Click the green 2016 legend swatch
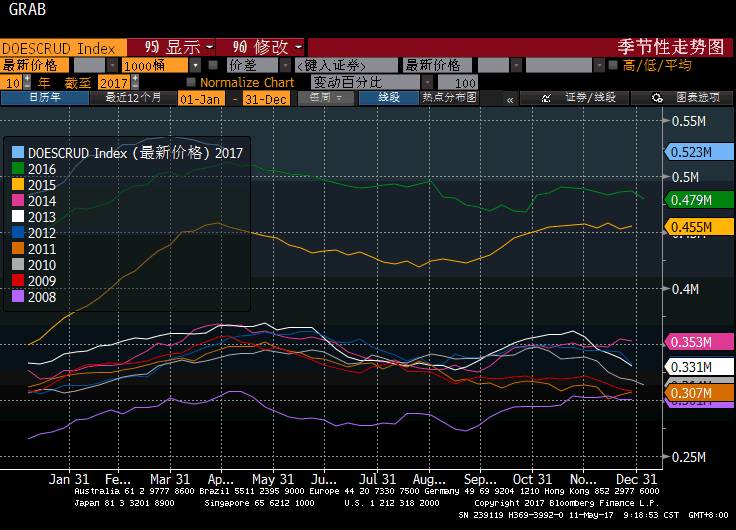The image size is (736, 530). click(18, 169)
